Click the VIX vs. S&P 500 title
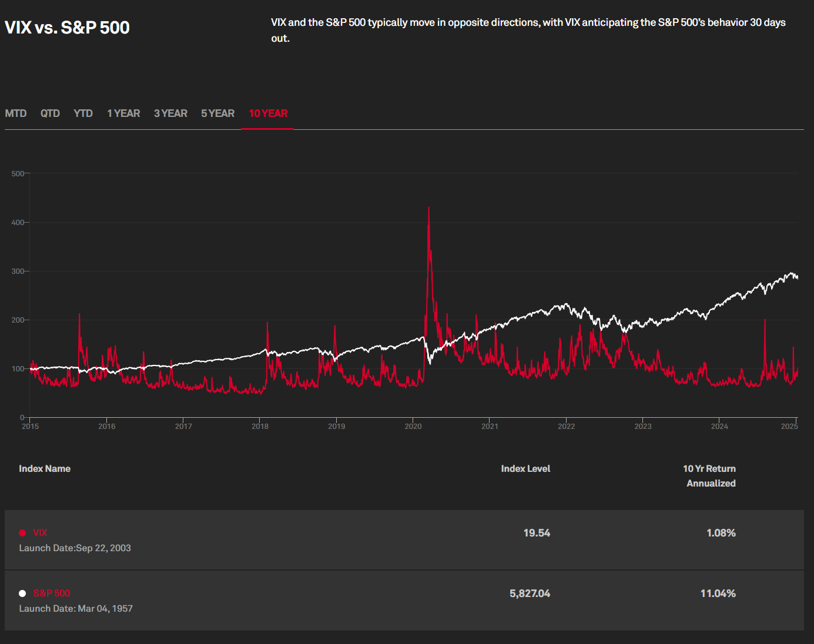 [x=67, y=28]
